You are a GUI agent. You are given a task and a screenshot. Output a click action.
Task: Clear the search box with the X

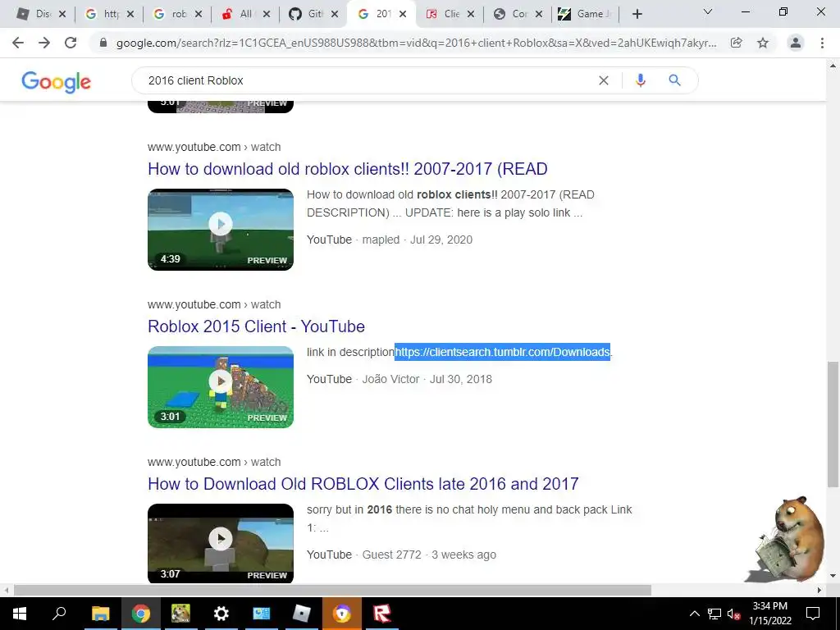point(604,80)
